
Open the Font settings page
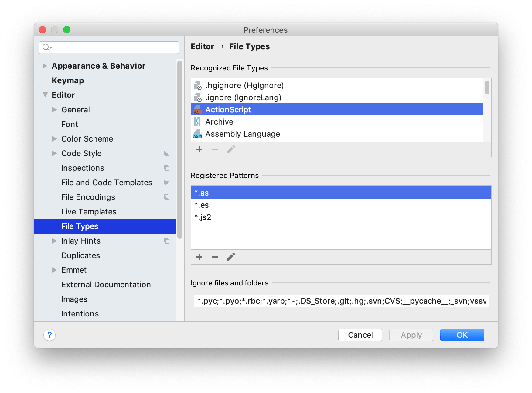click(105, 124)
